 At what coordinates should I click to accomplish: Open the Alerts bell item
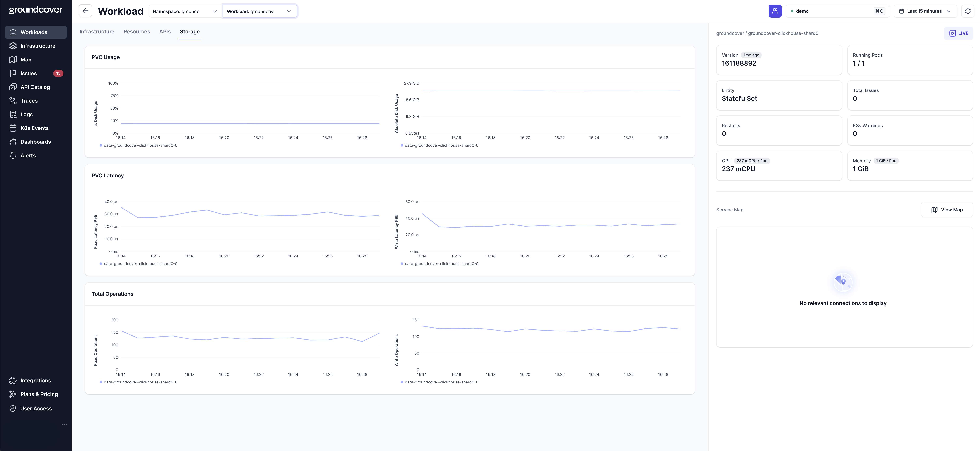(28, 156)
